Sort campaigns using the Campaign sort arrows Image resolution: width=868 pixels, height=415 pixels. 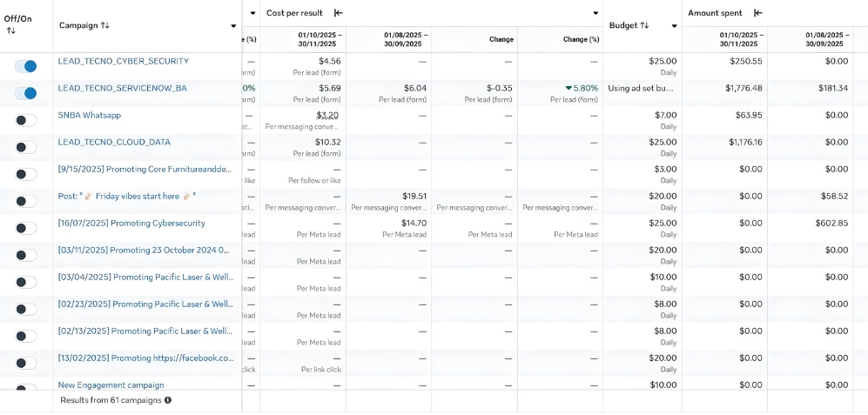point(105,25)
